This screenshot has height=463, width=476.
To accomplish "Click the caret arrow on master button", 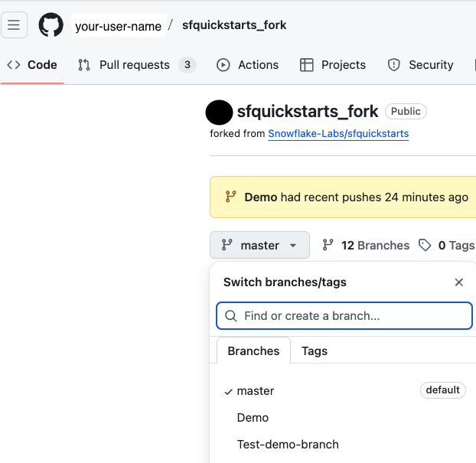I will coord(293,246).
